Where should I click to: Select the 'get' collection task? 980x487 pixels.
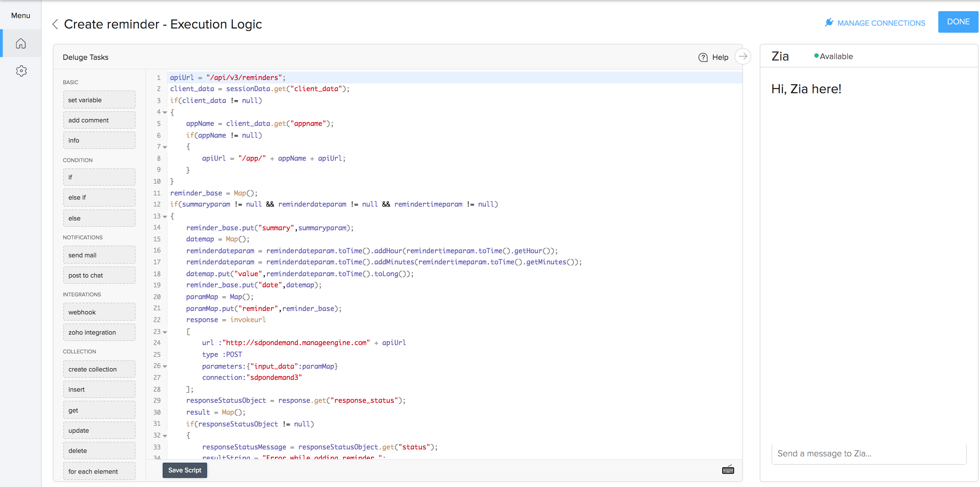[x=99, y=410]
